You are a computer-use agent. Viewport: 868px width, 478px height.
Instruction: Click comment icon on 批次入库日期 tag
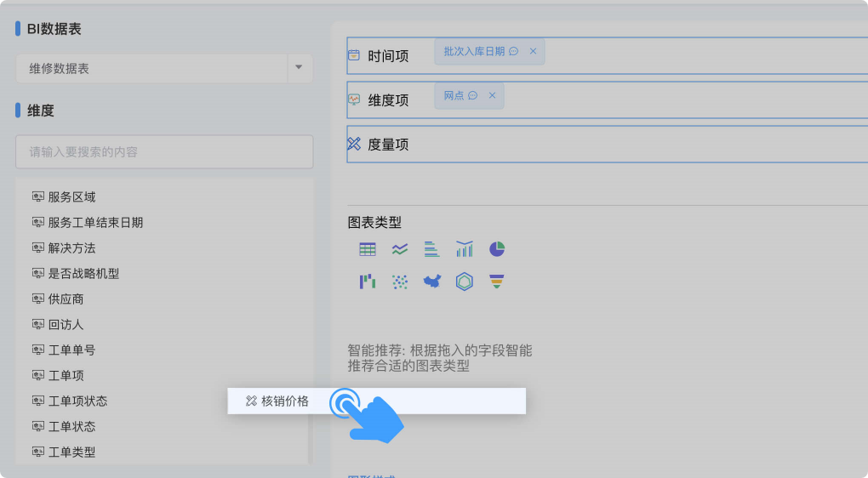(x=514, y=51)
